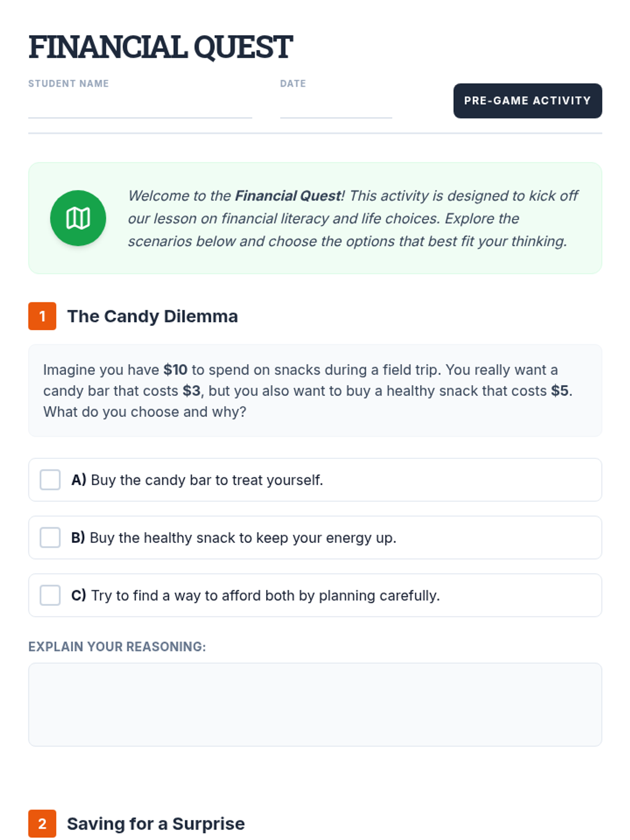Check option A candy bar checkbox

coord(50,480)
